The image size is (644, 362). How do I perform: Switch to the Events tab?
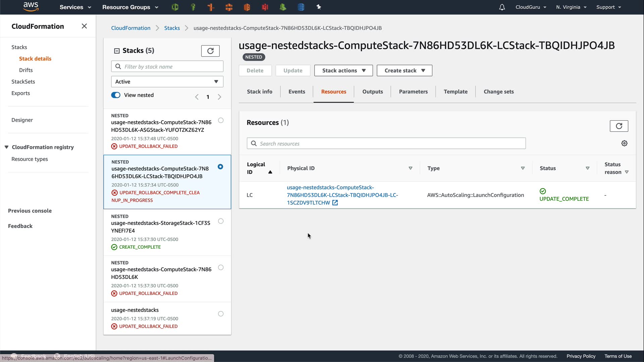pos(297,92)
